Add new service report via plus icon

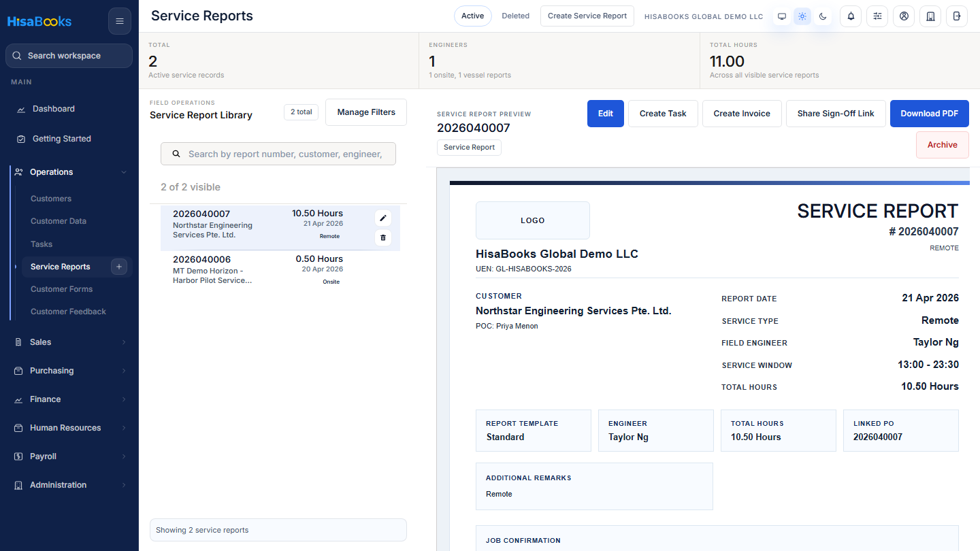(x=119, y=267)
